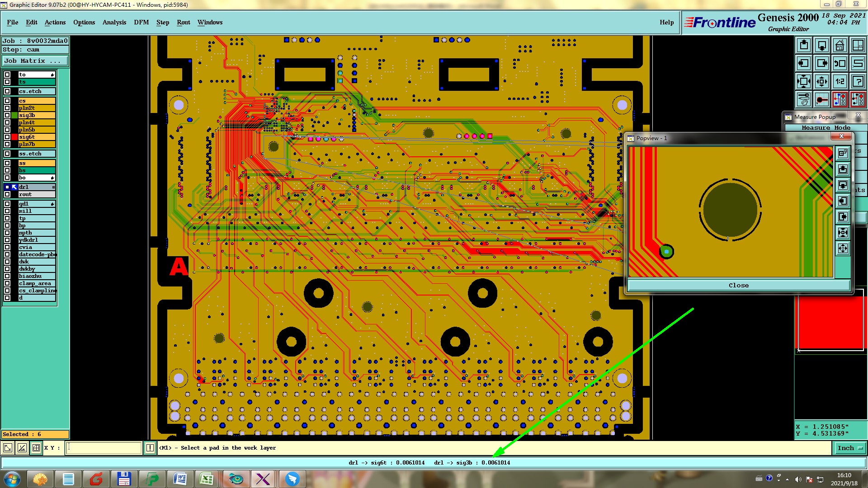Expand the Job Matrix ... selector
Viewport: 868px width, 488px height.
click(x=35, y=61)
